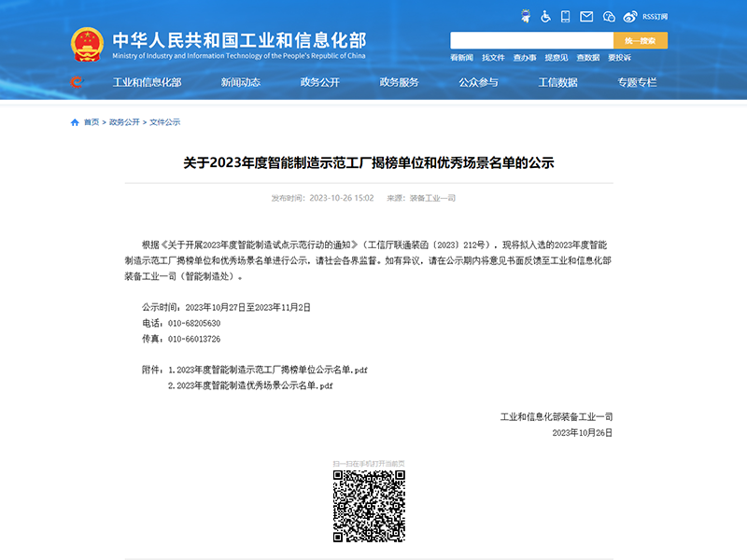Click the home icon in breadcrumb
This screenshot has width=747, height=560.
(x=75, y=122)
